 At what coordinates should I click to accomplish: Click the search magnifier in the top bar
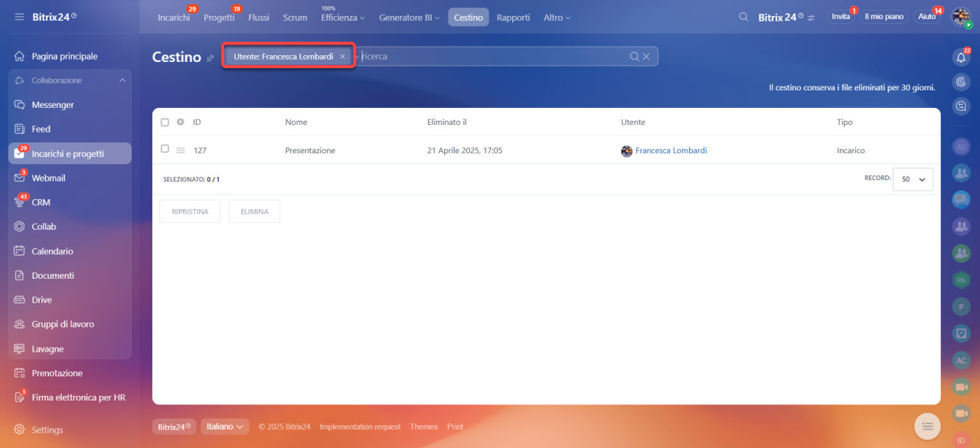click(x=743, y=17)
